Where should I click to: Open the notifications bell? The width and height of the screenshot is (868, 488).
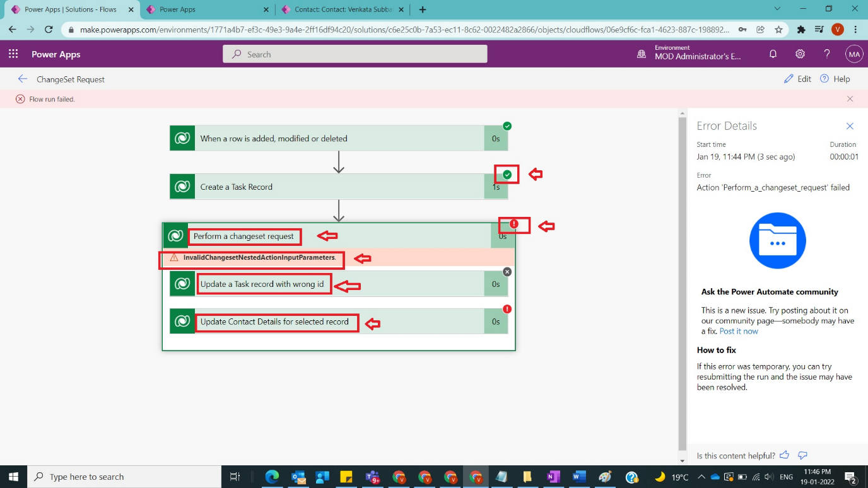click(773, 54)
